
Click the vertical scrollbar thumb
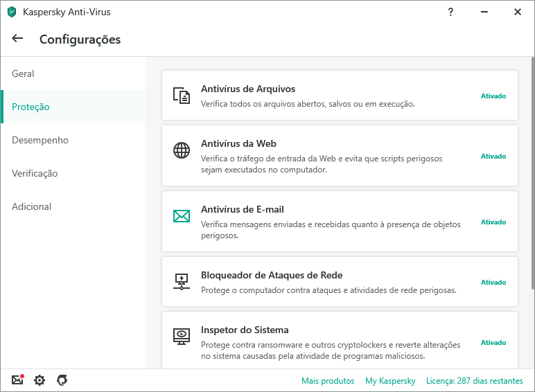pyautogui.click(x=533, y=173)
